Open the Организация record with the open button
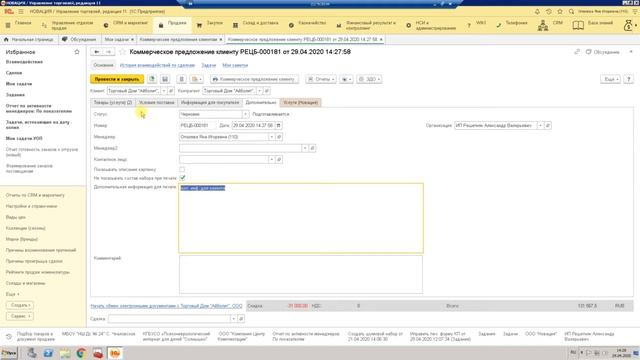640x360 pixels. 548,125
